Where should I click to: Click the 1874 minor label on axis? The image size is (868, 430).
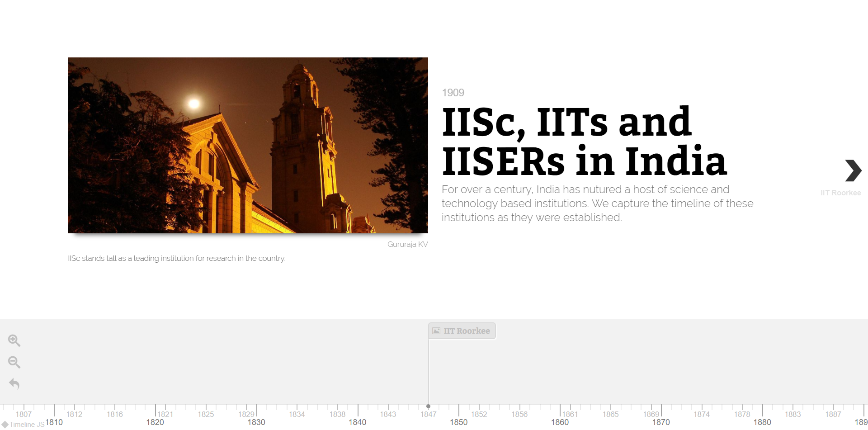[702, 414]
